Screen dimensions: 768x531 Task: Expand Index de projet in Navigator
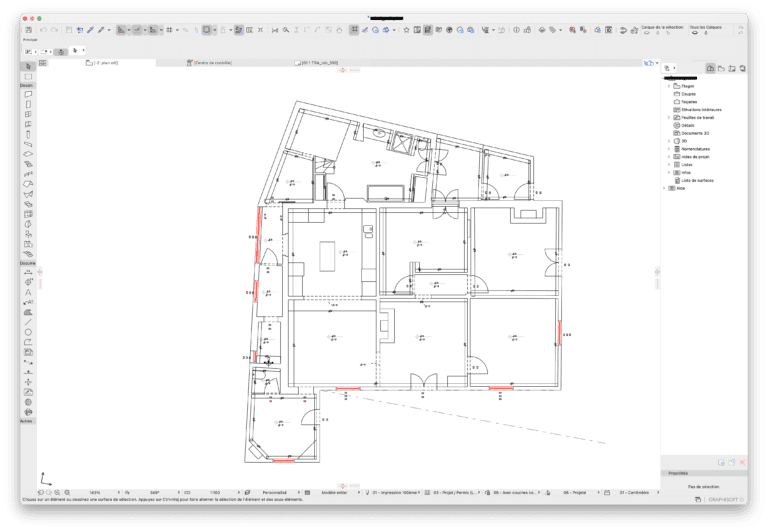[x=669, y=157]
